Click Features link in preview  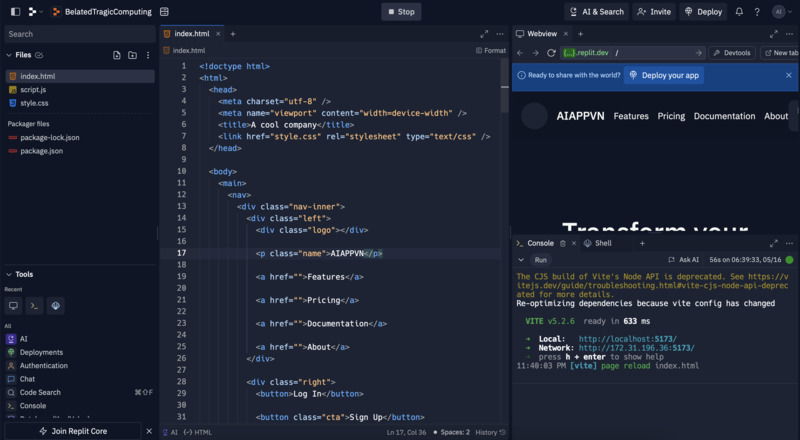click(x=631, y=116)
